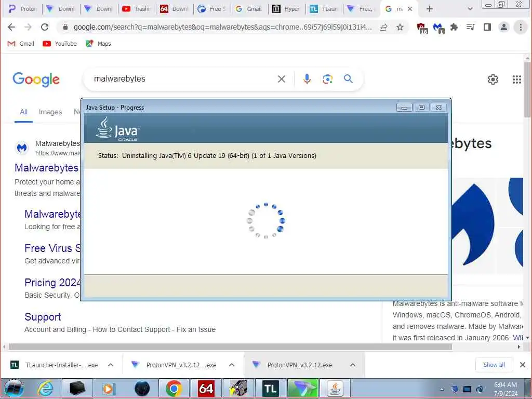Open the Extensions puzzle piece menu
Image resolution: width=532 pixels, height=399 pixels.
(454, 27)
